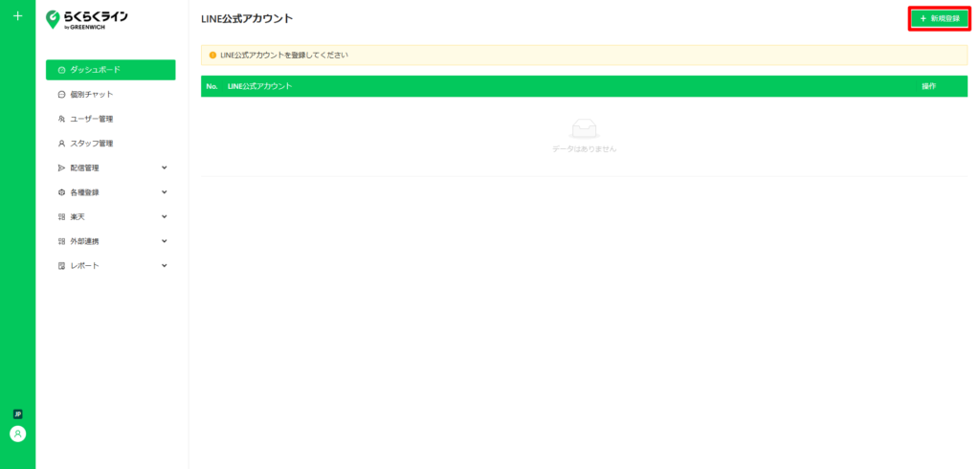Select the 各種登録 menu label
This screenshot has width=980, height=469.
(84, 192)
